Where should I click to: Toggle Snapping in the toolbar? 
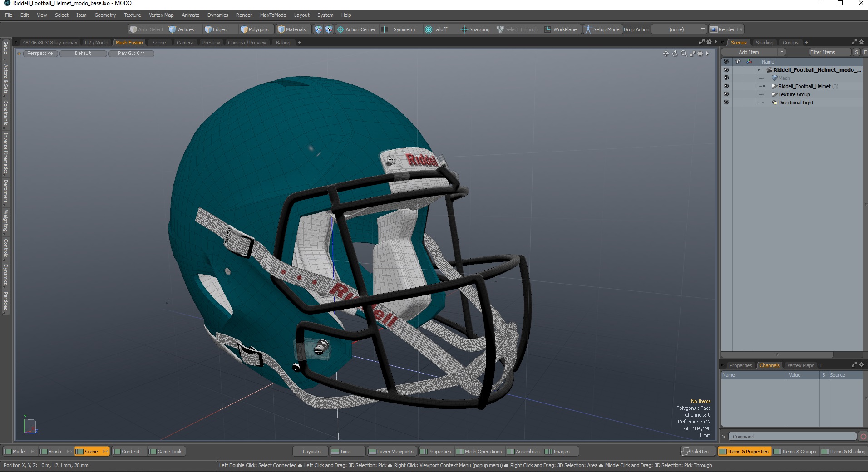[475, 29]
